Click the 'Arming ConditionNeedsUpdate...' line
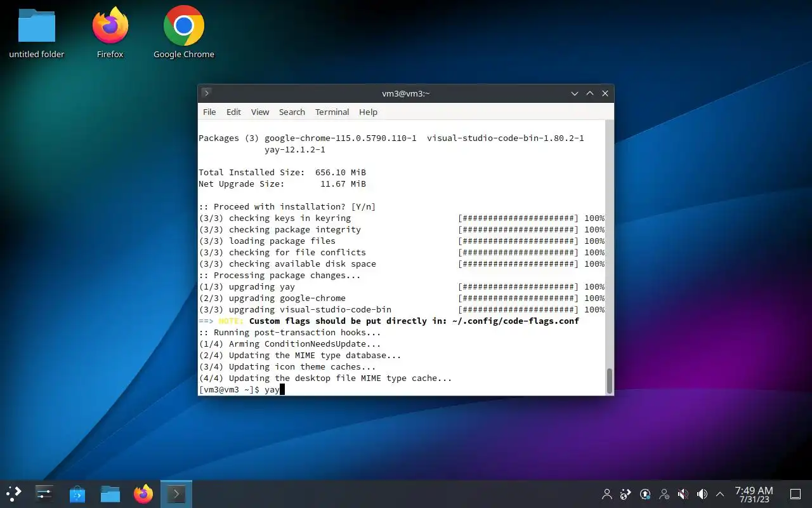This screenshot has height=508, width=812. pyautogui.click(x=290, y=344)
